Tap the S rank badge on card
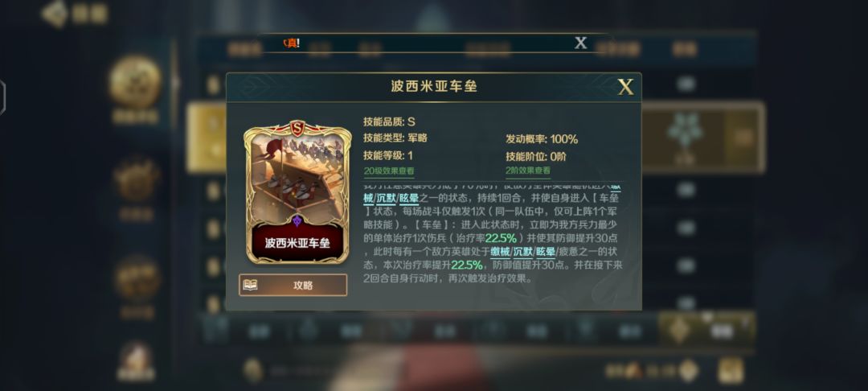 [297, 129]
